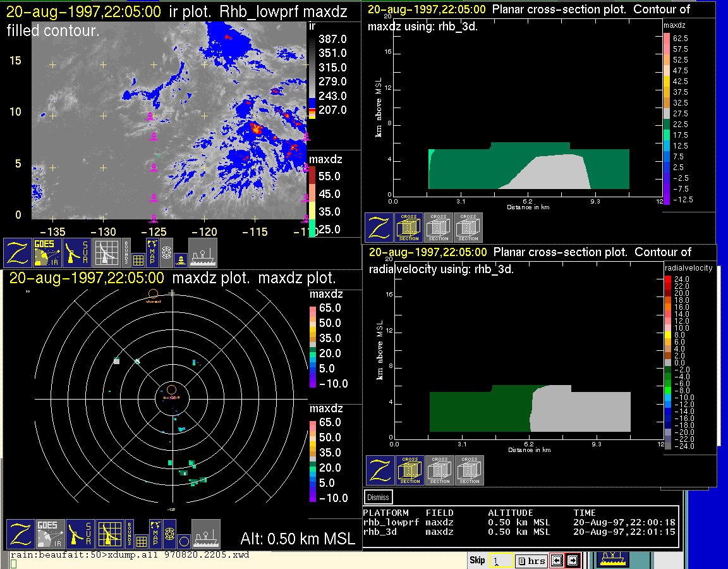Image resolution: width=728 pixels, height=569 pixels.
Task: Select the first CROSS SECTION tab in maxdz cross-section
Action: point(409,228)
